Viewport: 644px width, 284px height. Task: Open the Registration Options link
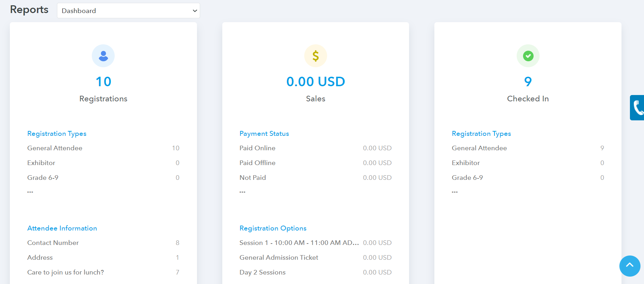pyautogui.click(x=273, y=228)
